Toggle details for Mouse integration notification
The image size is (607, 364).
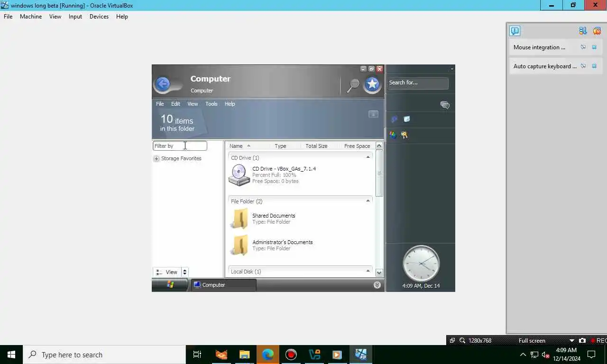(x=583, y=47)
